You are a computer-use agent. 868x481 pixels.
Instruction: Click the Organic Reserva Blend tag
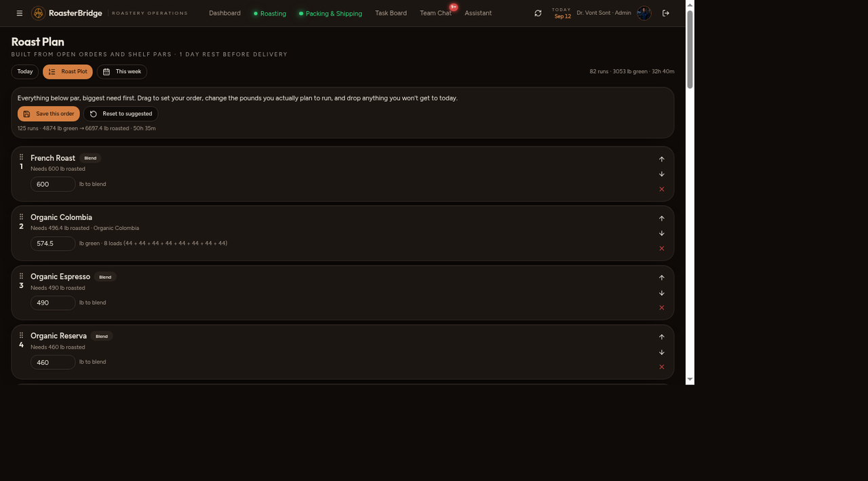tap(102, 336)
